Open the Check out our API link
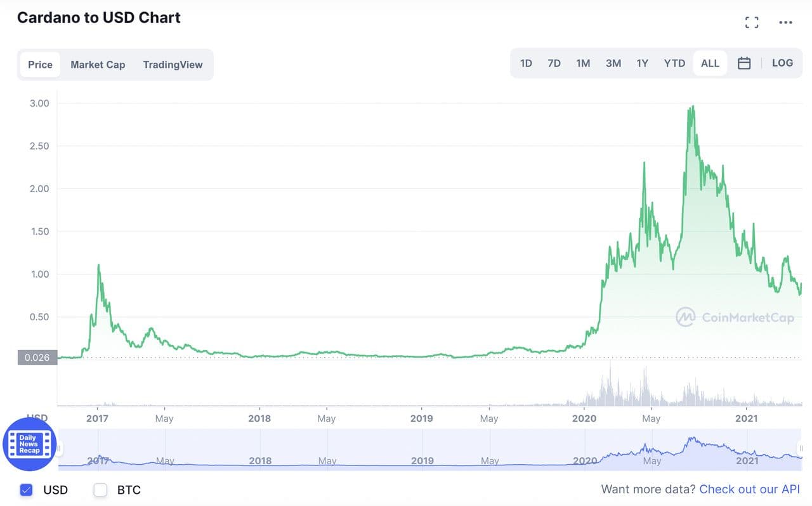This screenshot has width=812, height=506. (749, 490)
